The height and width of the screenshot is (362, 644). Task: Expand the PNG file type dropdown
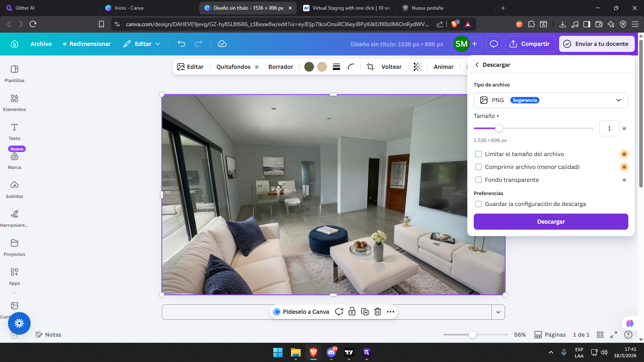[551, 100]
